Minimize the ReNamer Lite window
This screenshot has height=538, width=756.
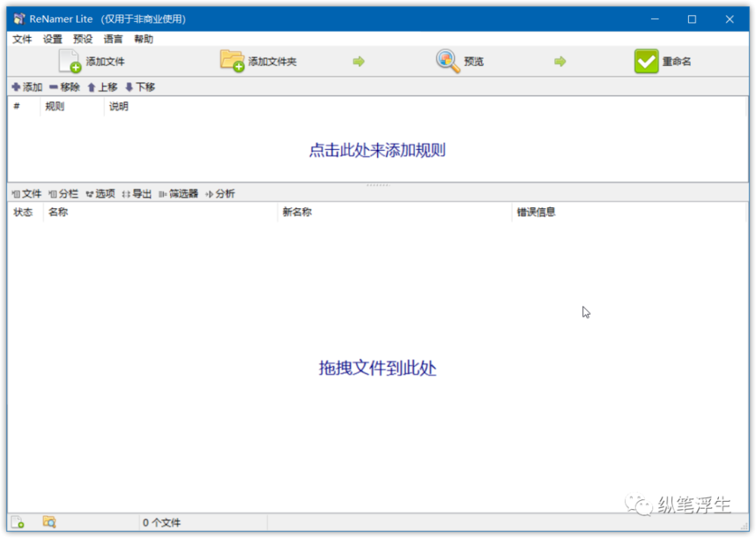click(655, 20)
